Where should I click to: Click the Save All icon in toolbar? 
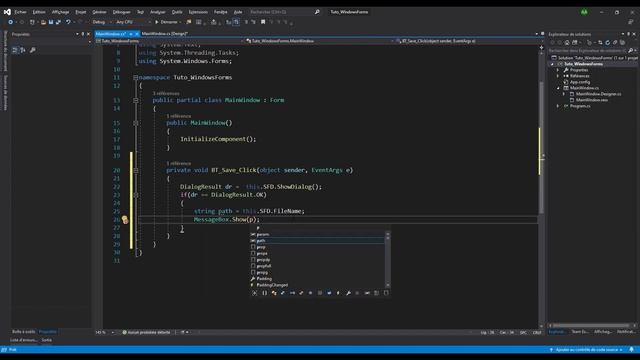(58, 22)
